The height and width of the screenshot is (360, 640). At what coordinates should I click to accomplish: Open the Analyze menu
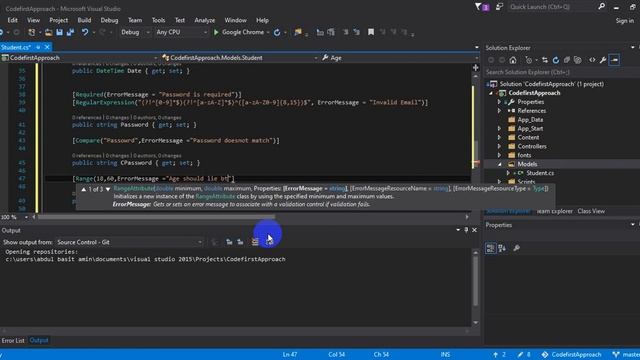[204, 20]
